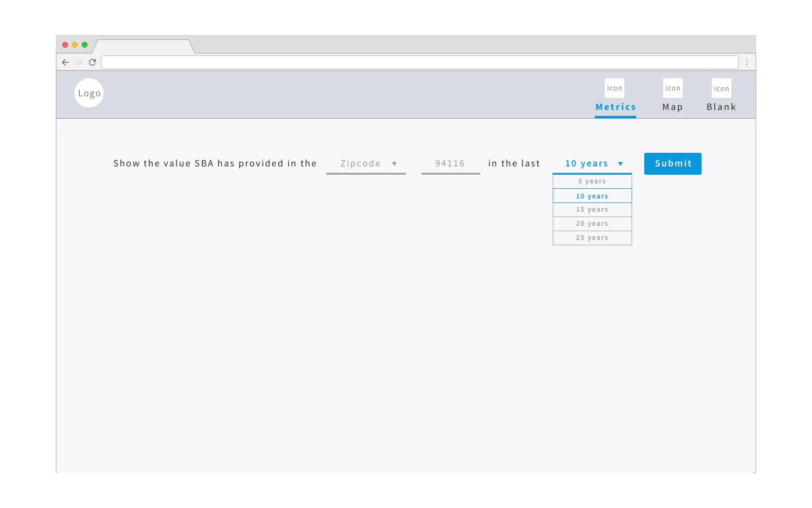Image resolution: width=812 pixels, height=508 pixels.
Task: Click the Map icon in the navigation bar
Action: [x=672, y=88]
